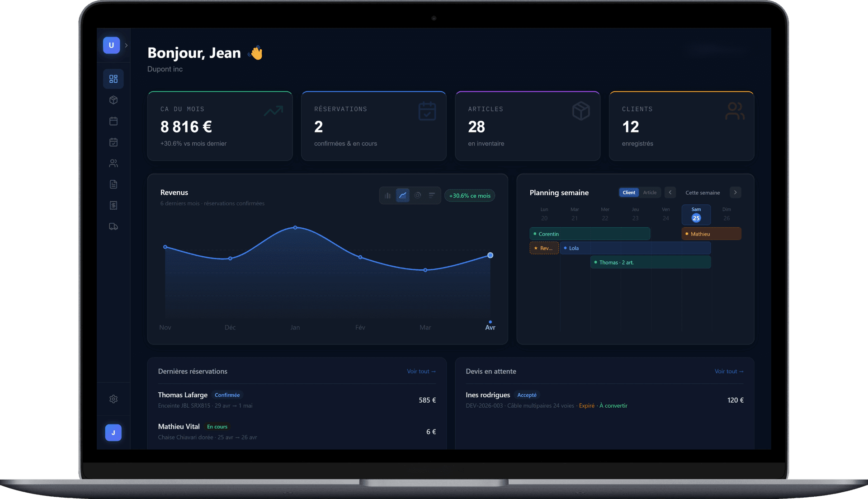Image resolution: width=868 pixels, height=499 pixels.
Task: Click the J user avatar in sidebar
Action: click(113, 433)
